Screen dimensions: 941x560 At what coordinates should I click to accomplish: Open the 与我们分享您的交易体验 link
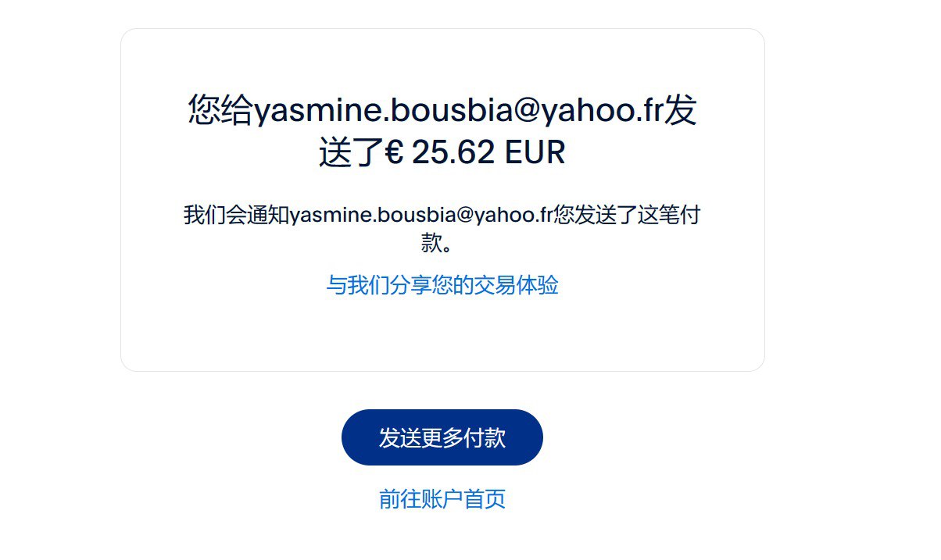tap(442, 285)
